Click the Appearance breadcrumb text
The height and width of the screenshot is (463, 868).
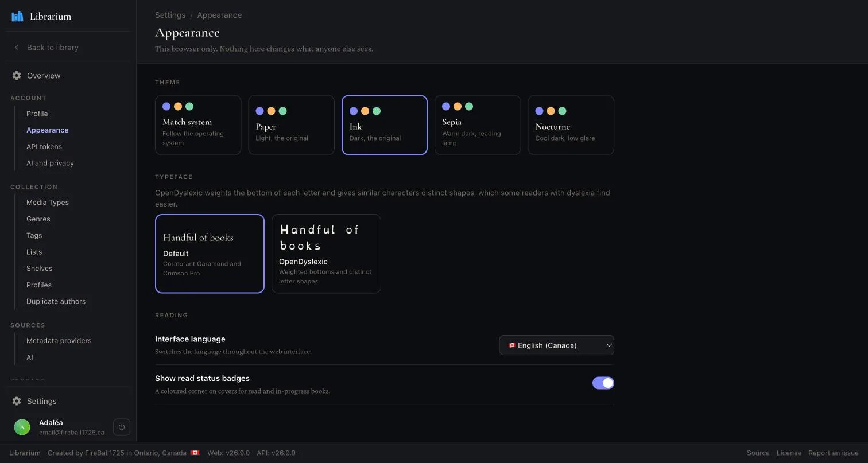pyautogui.click(x=219, y=15)
